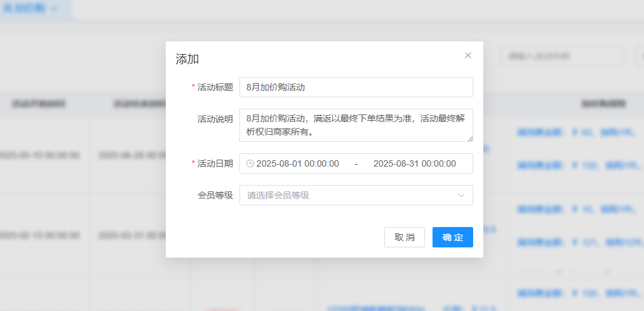Viewport: 644px width, 311px height.
Task: Click the clock icon in the 活动日期 field
Action: [x=250, y=163]
